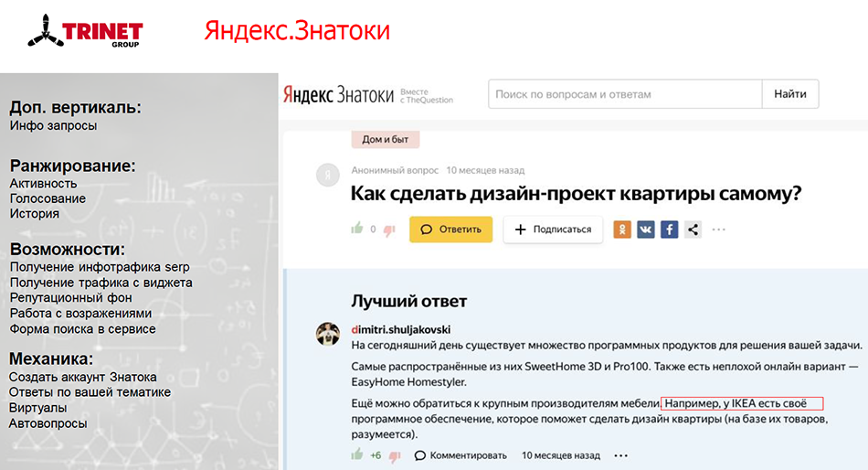Open dimitri.shuljakovski's profile link
This screenshot has height=470, width=868.
pos(401,329)
